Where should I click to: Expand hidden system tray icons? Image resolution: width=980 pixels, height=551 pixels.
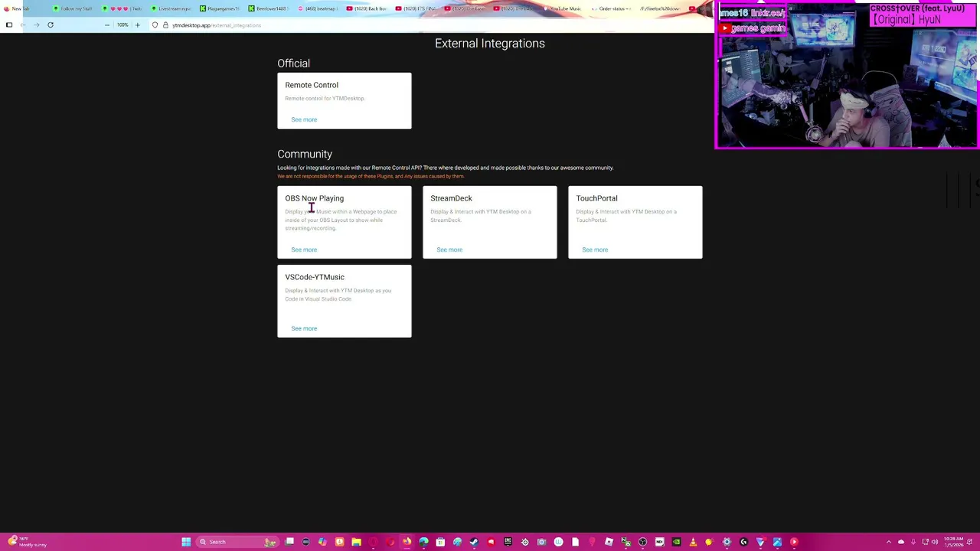pyautogui.click(x=888, y=542)
